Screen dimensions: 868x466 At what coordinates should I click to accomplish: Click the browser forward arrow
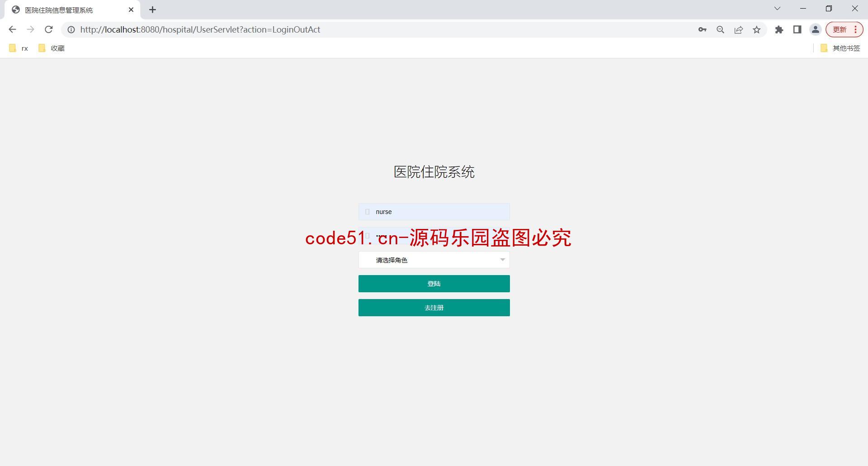[30, 29]
